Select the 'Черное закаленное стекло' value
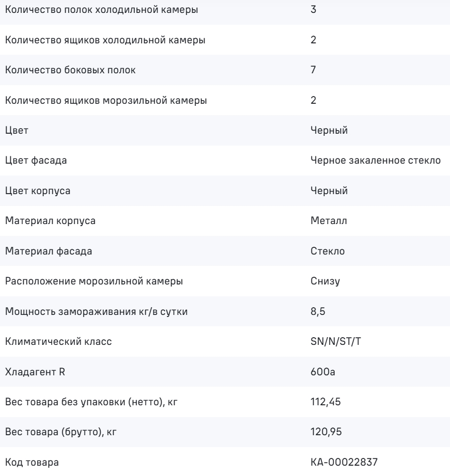The image size is (450, 476). coord(376,160)
